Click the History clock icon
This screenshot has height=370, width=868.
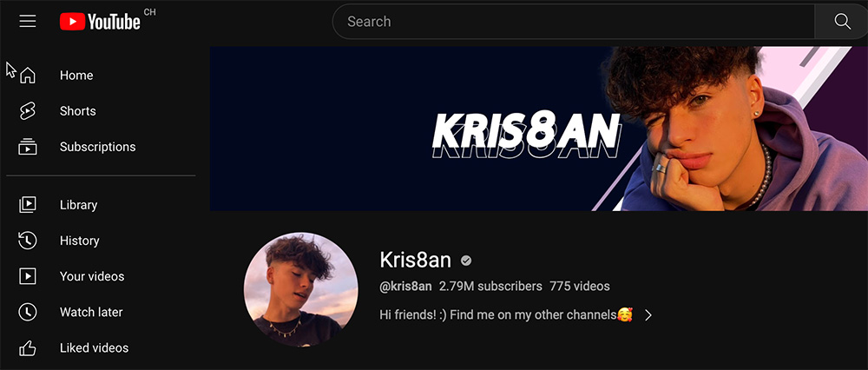click(28, 241)
